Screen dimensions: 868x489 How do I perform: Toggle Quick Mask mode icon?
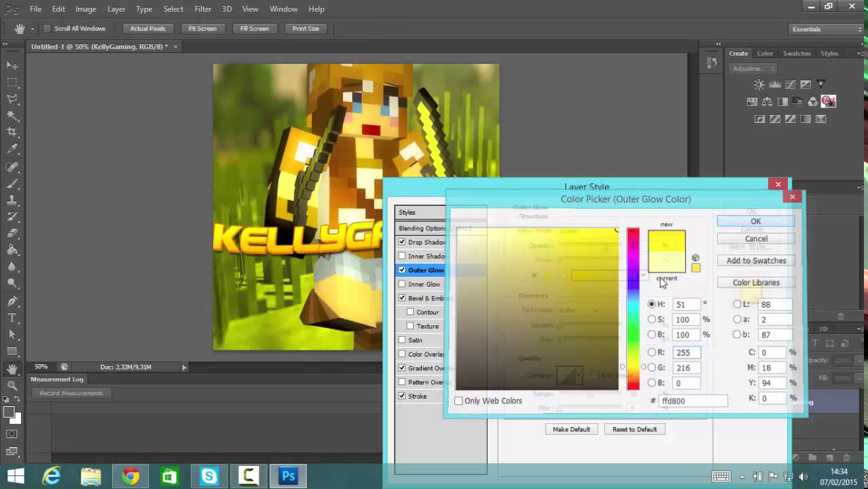pos(12,434)
